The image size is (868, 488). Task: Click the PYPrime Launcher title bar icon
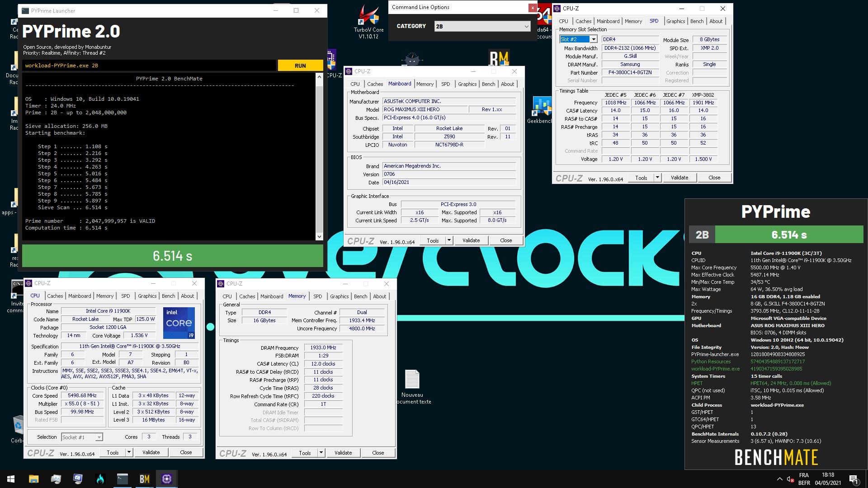25,10
